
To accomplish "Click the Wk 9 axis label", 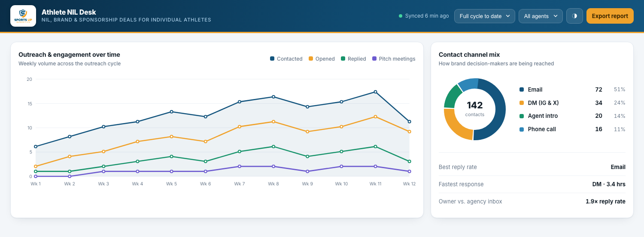I will (307, 184).
